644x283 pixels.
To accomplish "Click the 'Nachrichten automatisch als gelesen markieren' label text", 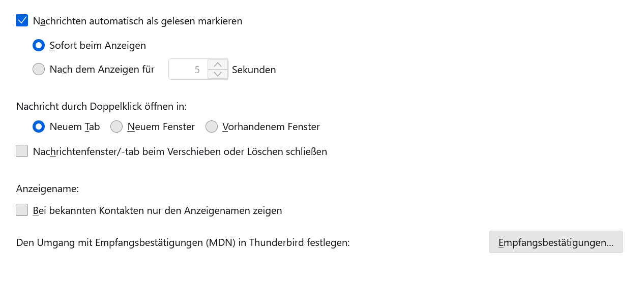I will pos(137,21).
